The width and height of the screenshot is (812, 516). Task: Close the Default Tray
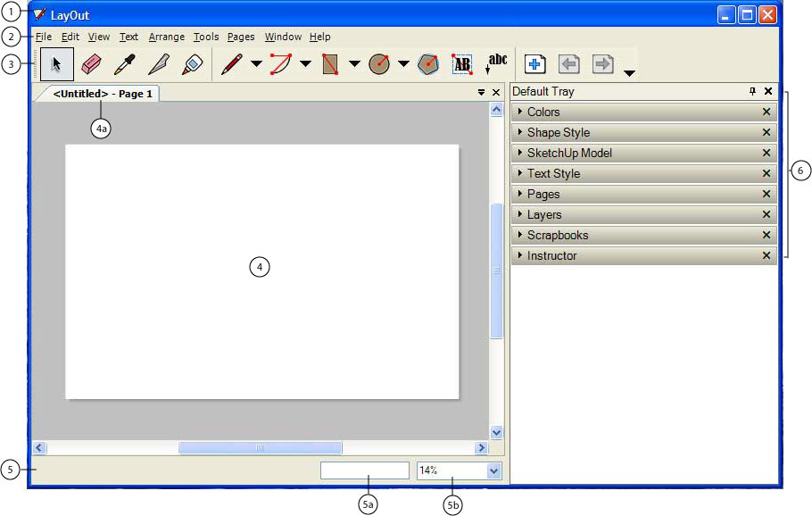[768, 91]
